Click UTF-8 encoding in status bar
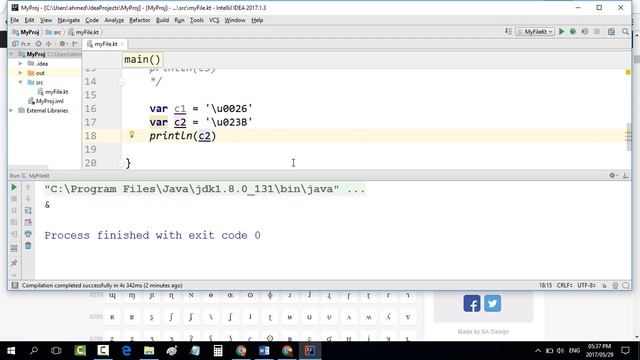 (587, 285)
